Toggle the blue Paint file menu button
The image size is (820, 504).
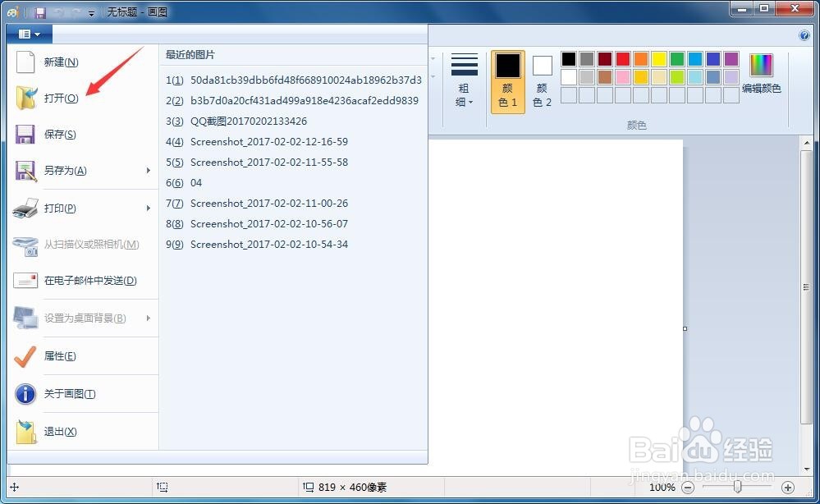coord(30,34)
